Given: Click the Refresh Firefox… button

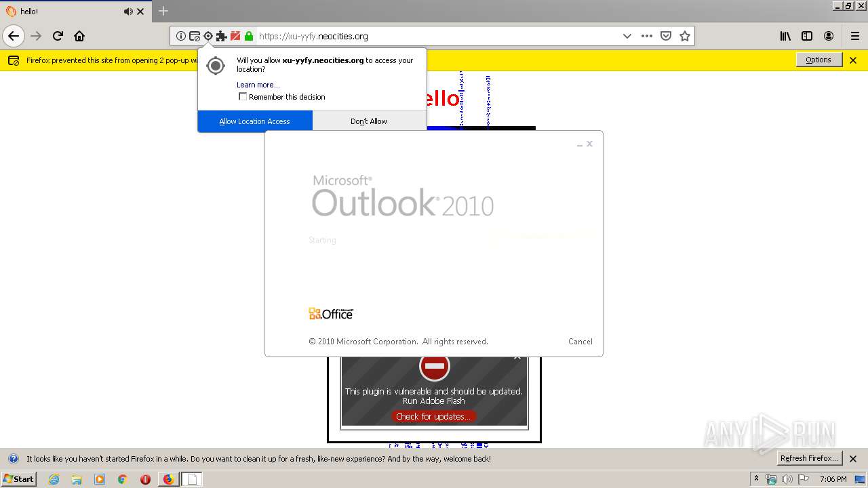Looking at the screenshot, I should (x=810, y=458).
